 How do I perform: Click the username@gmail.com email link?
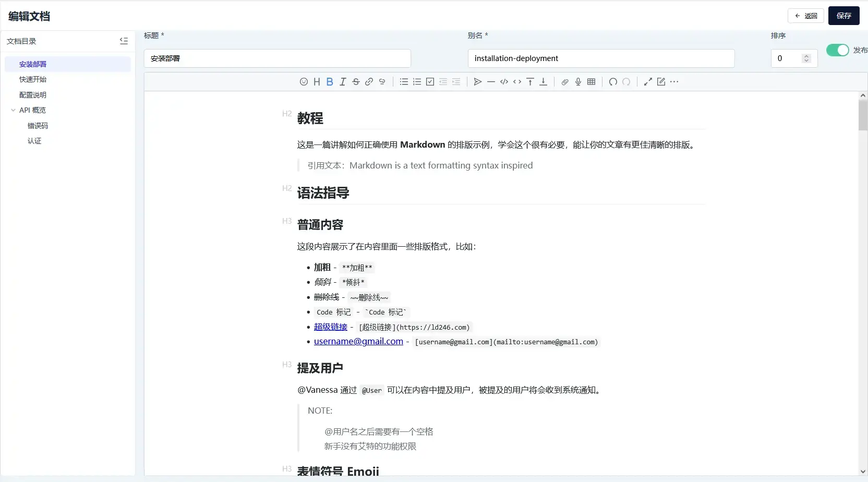(x=358, y=341)
